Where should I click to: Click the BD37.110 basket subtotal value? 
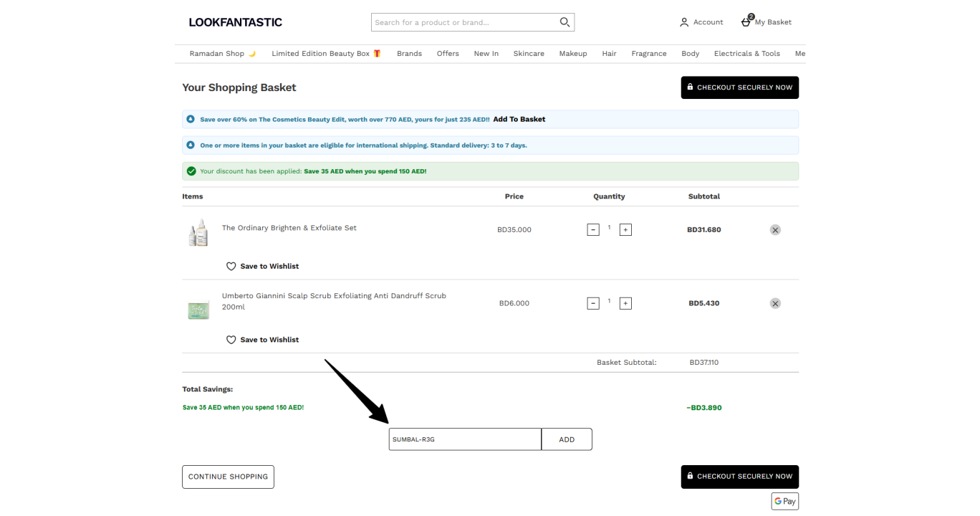pyautogui.click(x=704, y=363)
